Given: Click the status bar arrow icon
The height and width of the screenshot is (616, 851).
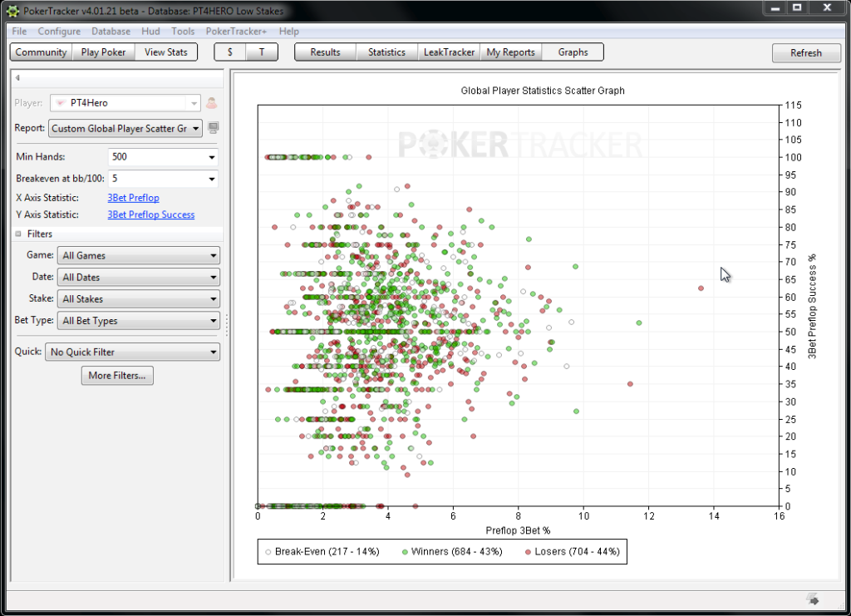Looking at the screenshot, I should (813, 599).
